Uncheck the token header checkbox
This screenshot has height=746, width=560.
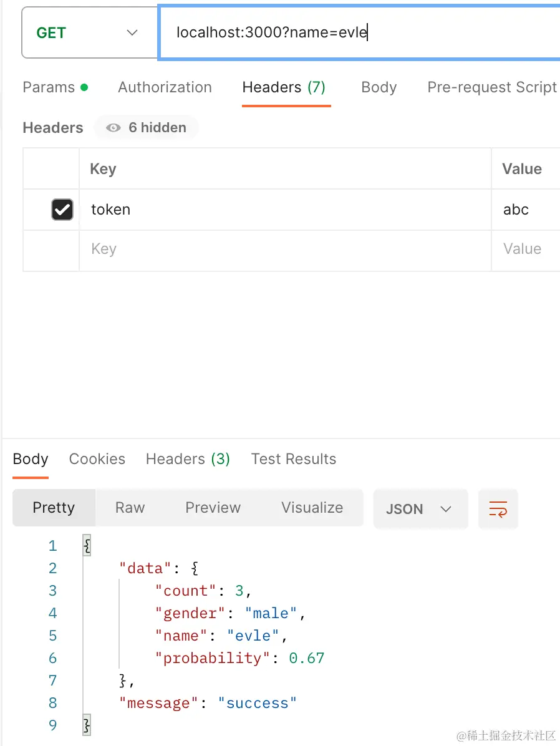[62, 210]
